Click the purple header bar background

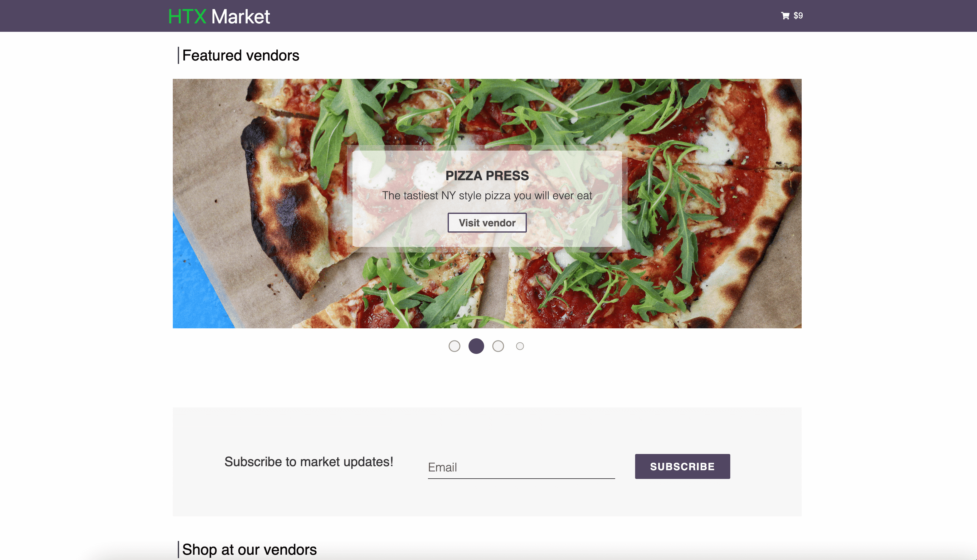click(500, 16)
